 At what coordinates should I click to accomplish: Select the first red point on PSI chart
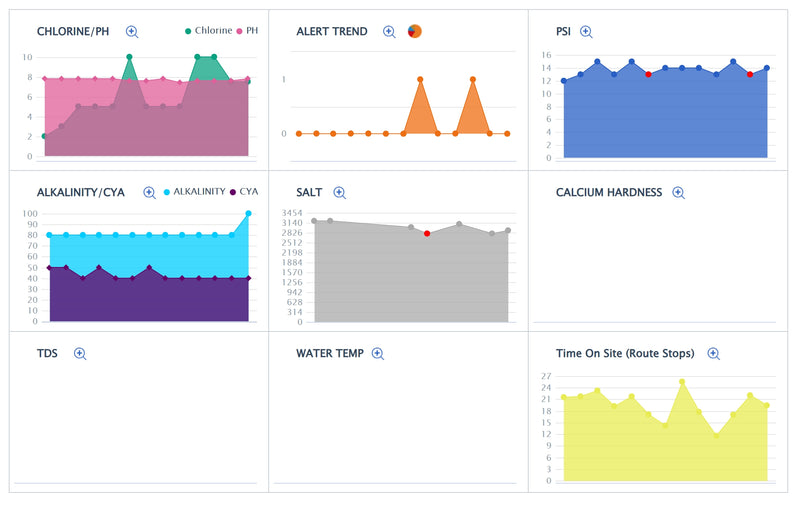(x=648, y=74)
